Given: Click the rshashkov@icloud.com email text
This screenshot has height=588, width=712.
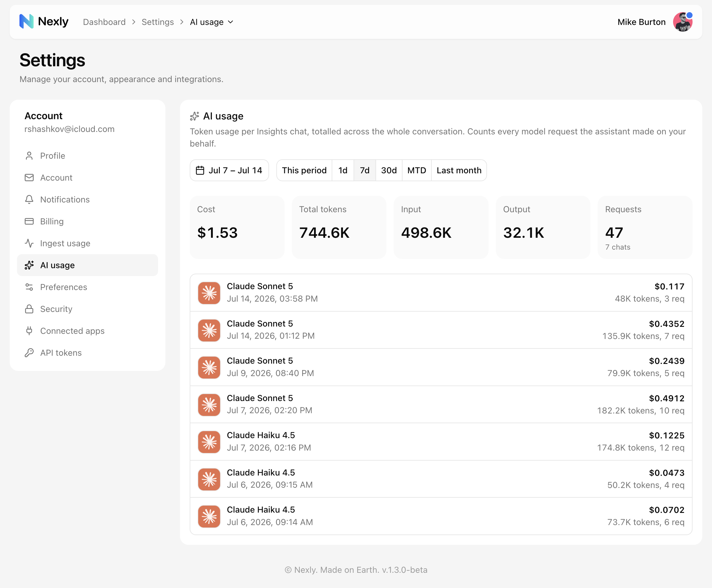Looking at the screenshot, I should (x=69, y=129).
